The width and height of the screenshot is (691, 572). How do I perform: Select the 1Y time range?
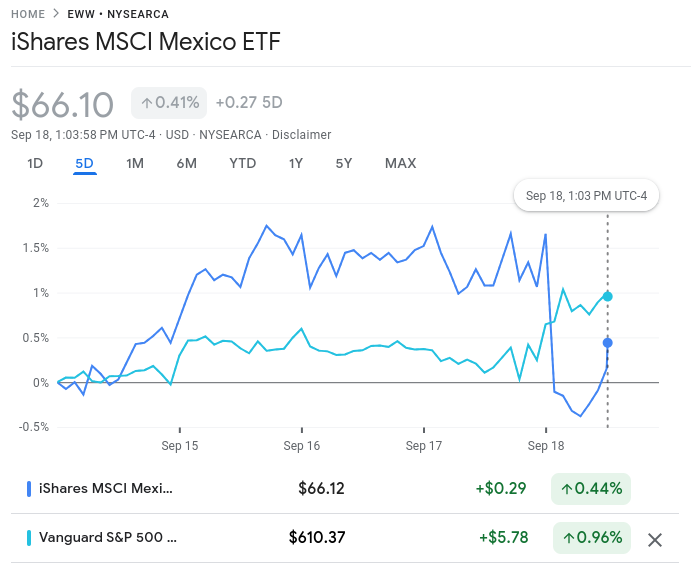[x=296, y=163]
